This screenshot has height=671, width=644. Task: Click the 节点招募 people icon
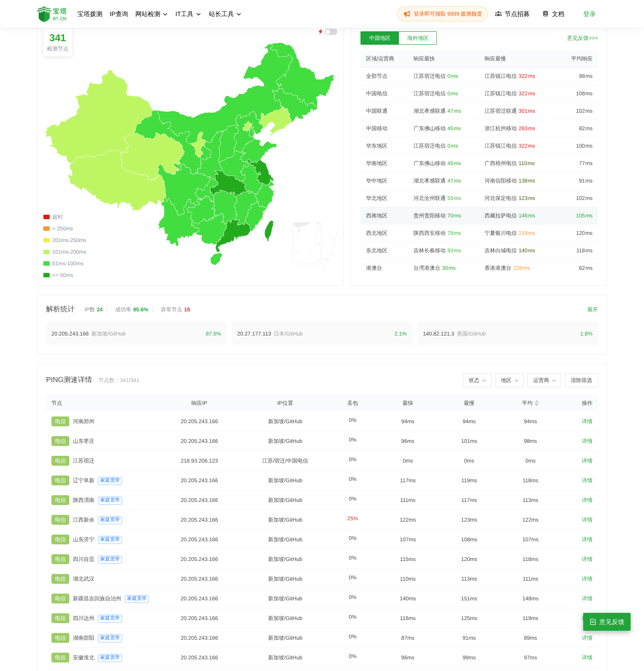coord(498,14)
